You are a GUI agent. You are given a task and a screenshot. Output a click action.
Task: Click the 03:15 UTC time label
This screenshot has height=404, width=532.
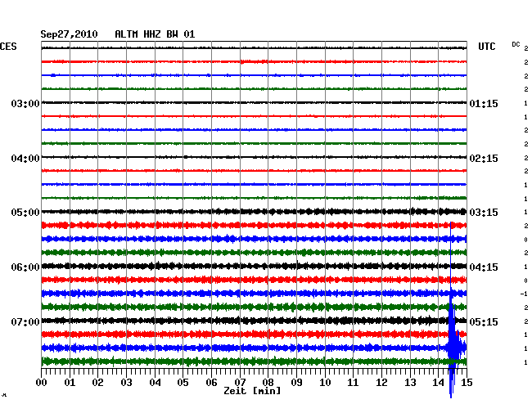[484, 213]
